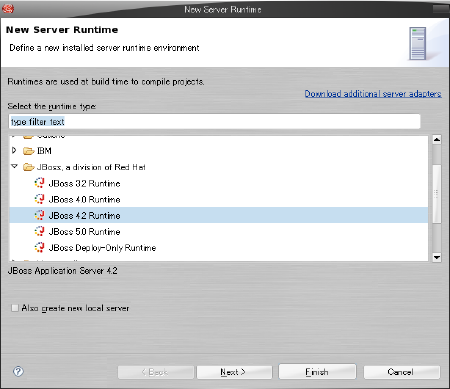Click the JBoss 3.2 Runtime icon
Screen dimensions: 450x389
(x=39, y=183)
